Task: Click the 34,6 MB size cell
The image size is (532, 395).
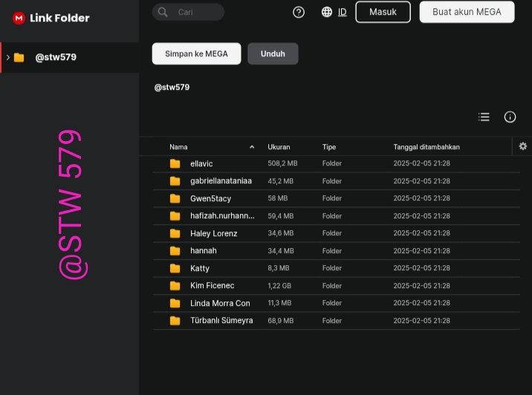Action: tap(281, 233)
